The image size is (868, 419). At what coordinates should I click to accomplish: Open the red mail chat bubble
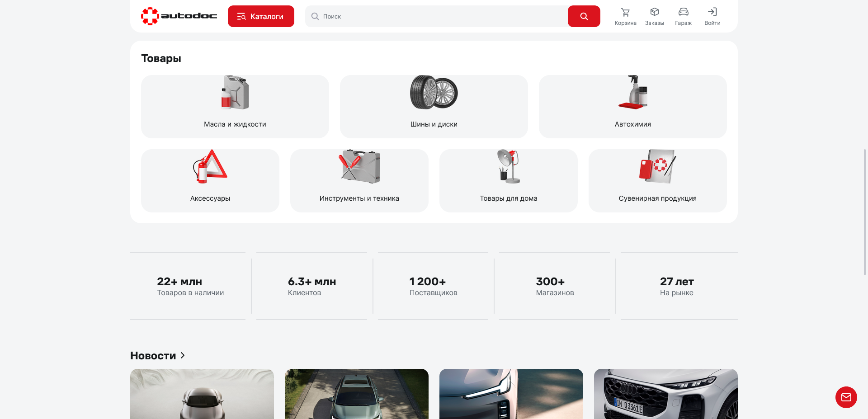(x=846, y=397)
